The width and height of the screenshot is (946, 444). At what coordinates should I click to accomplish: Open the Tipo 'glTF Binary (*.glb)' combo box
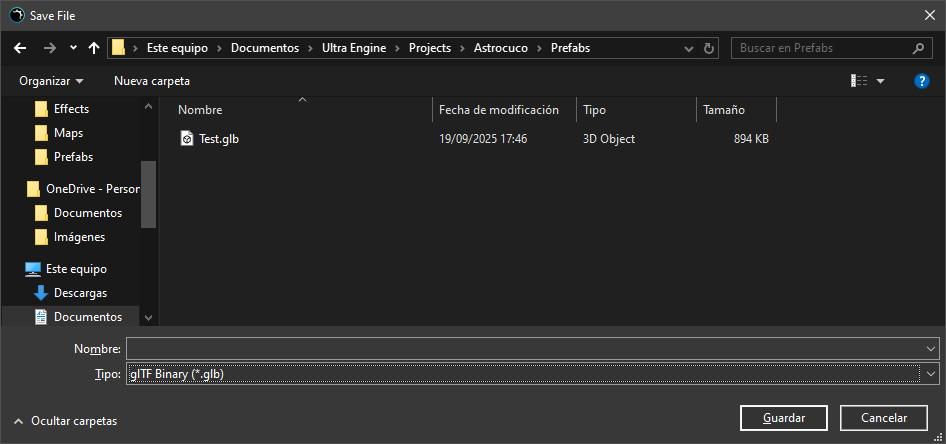point(533,374)
